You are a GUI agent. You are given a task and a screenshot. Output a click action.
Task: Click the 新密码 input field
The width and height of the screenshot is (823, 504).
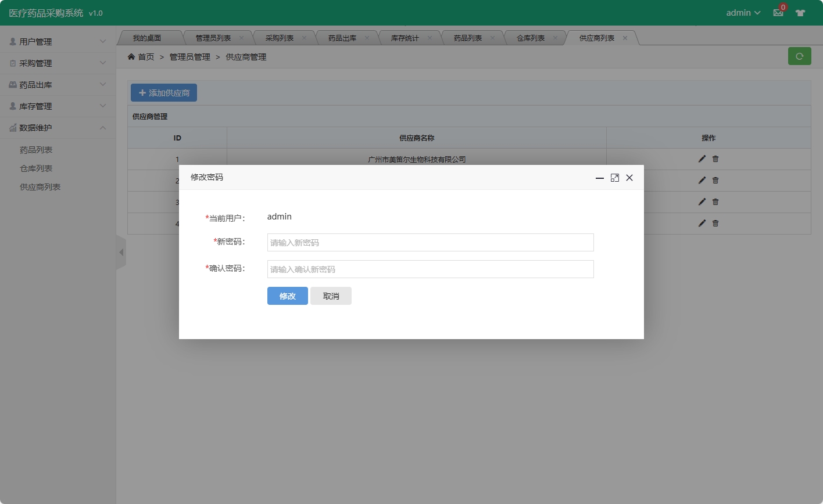pos(430,242)
